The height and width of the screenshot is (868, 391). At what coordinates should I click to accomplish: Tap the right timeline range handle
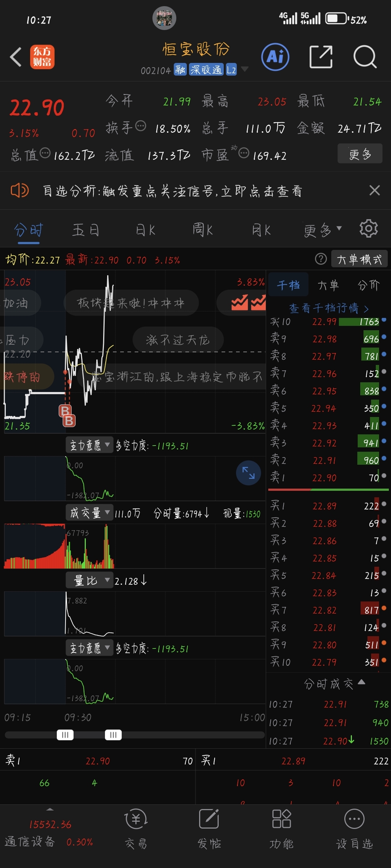click(113, 735)
